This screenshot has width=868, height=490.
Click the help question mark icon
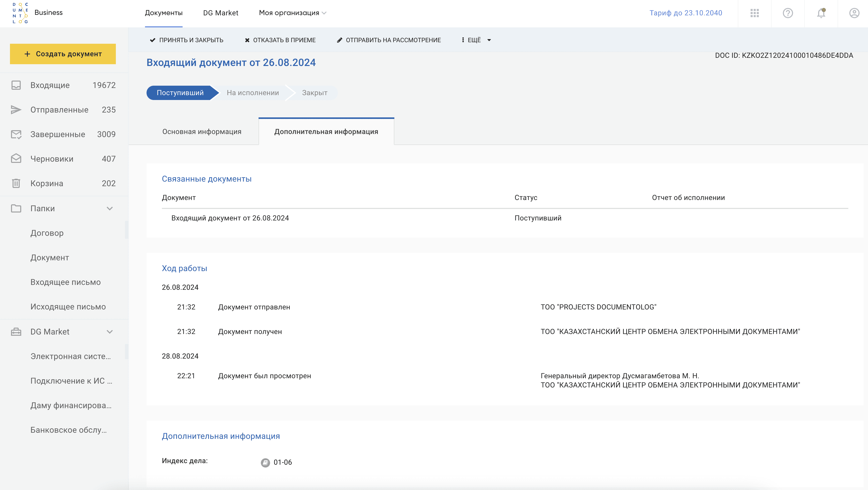click(787, 13)
